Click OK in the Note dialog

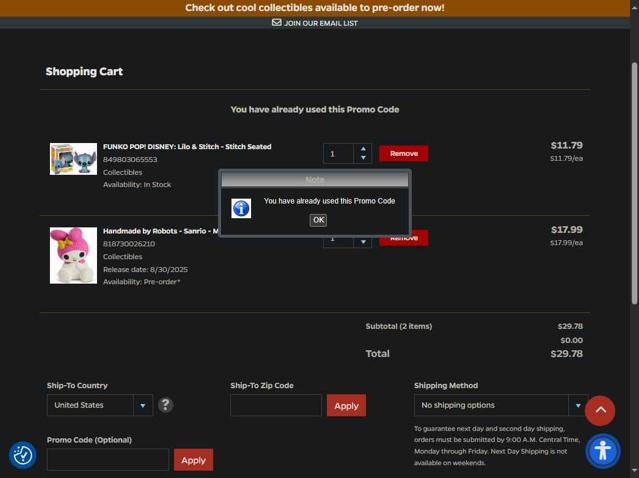pos(318,220)
